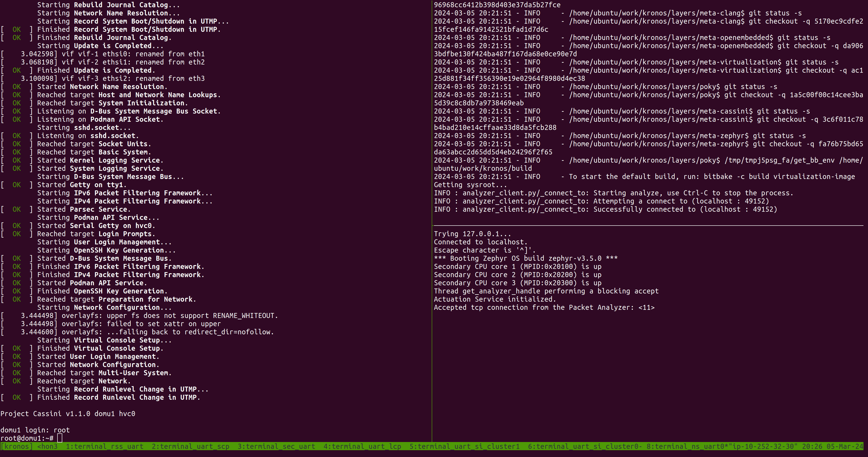Click 'Secondary CPU core 1 (MPID:0x20100) is up'
This screenshot has height=457, width=868.
click(x=518, y=267)
